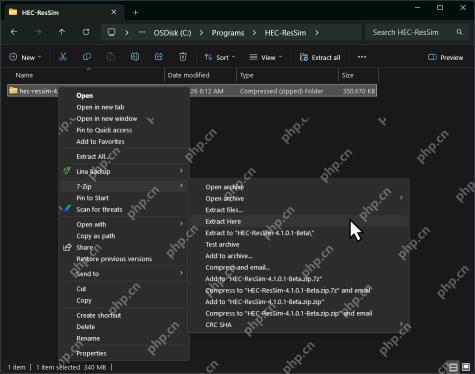The height and width of the screenshot is (374, 475).
Task: Choose Copy as path
Action: pyautogui.click(x=96, y=236)
